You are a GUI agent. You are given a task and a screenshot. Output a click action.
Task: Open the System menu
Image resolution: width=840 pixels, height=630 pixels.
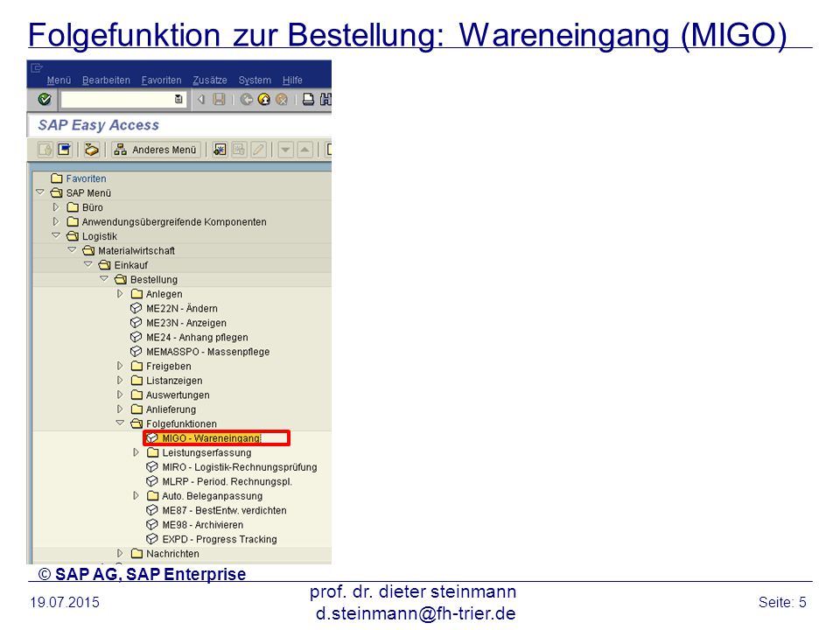tap(255, 80)
